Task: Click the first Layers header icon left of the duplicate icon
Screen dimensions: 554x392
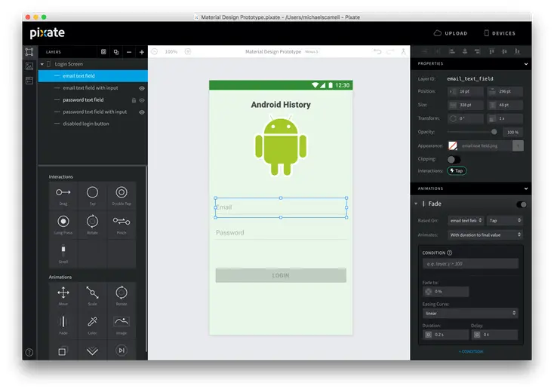Action: tap(103, 52)
